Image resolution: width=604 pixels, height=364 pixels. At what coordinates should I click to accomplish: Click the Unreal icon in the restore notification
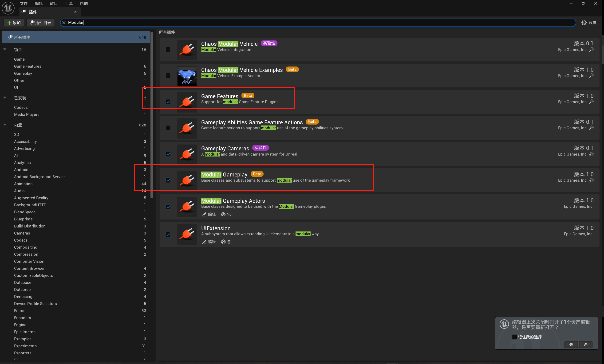click(x=504, y=324)
